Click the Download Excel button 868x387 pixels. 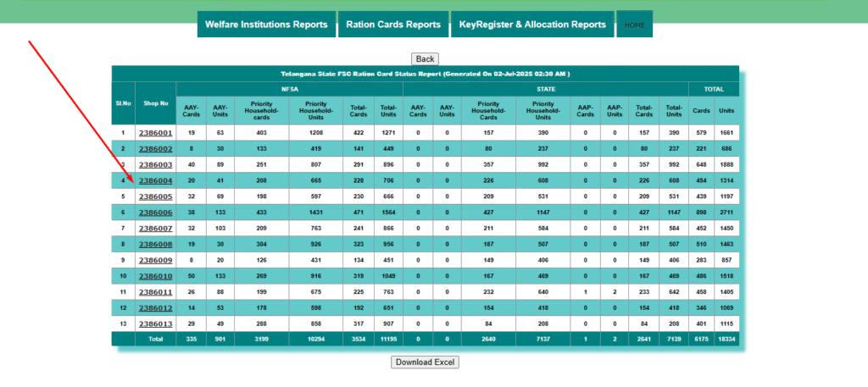pos(426,362)
